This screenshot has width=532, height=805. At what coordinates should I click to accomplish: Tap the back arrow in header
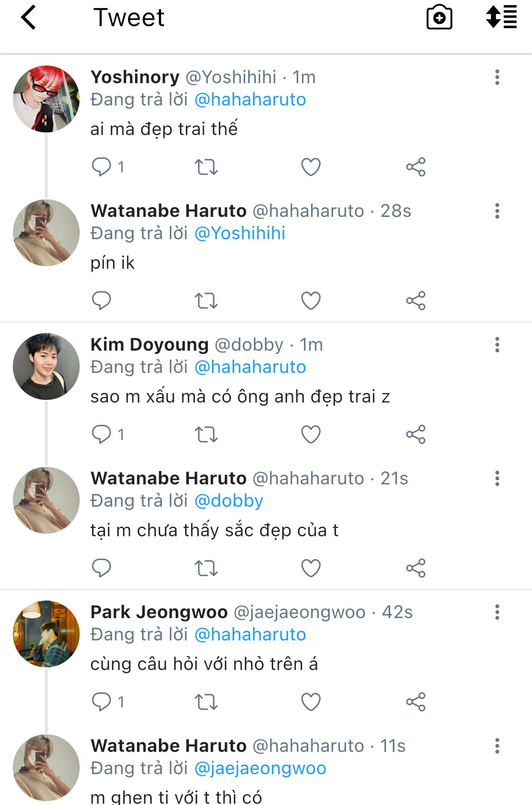pos(28,18)
